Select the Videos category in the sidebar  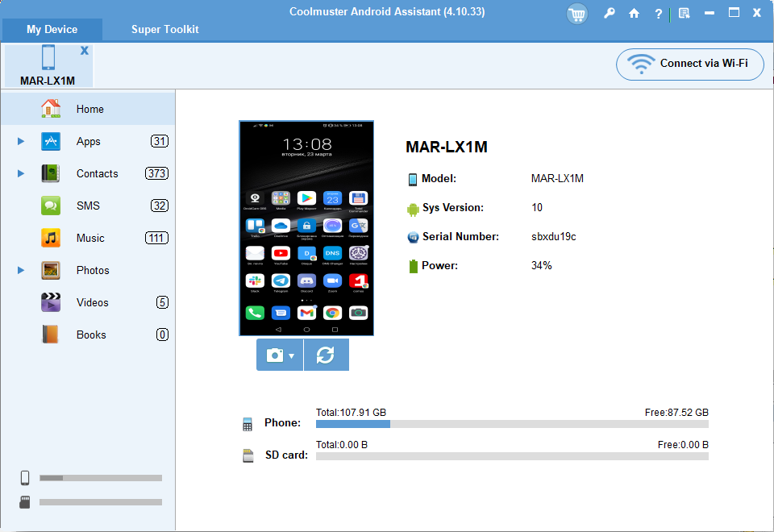[92, 302]
